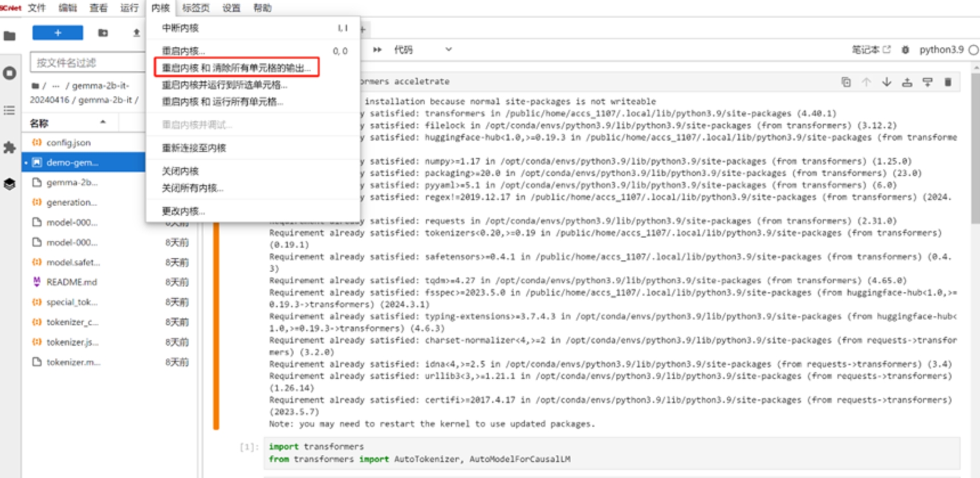Open the running kernels and terminals panel

10,73
